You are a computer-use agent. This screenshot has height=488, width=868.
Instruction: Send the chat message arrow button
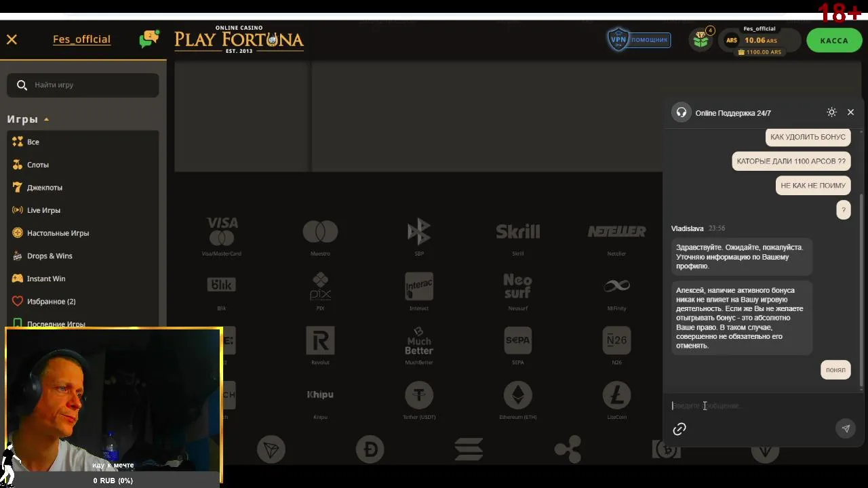[x=846, y=428]
